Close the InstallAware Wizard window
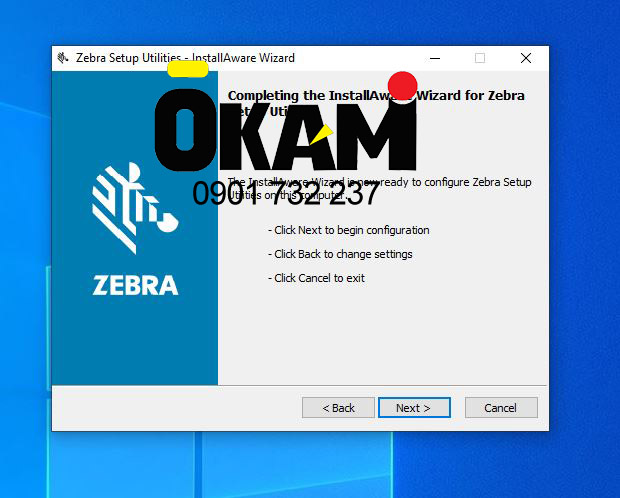620x498 pixels. (x=525, y=58)
